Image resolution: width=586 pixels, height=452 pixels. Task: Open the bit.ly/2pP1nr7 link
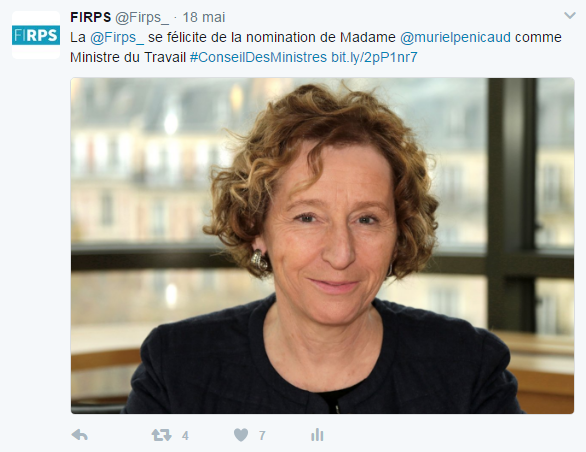pyautogui.click(x=374, y=57)
